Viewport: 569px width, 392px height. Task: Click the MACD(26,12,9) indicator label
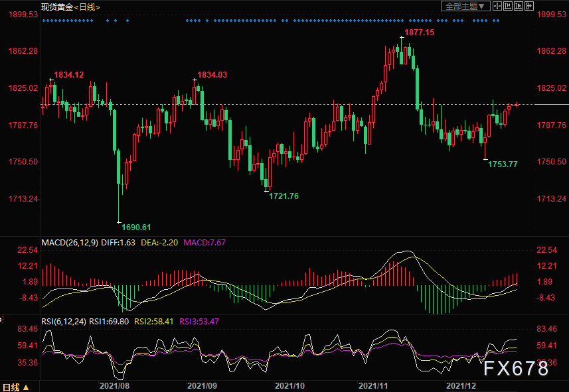pos(70,242)
